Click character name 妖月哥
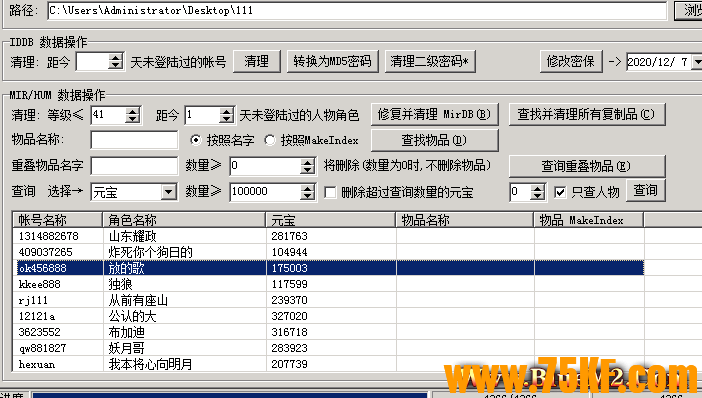This screenshot has width=702, height=398. pyautogui.click(x=127, y=348)
